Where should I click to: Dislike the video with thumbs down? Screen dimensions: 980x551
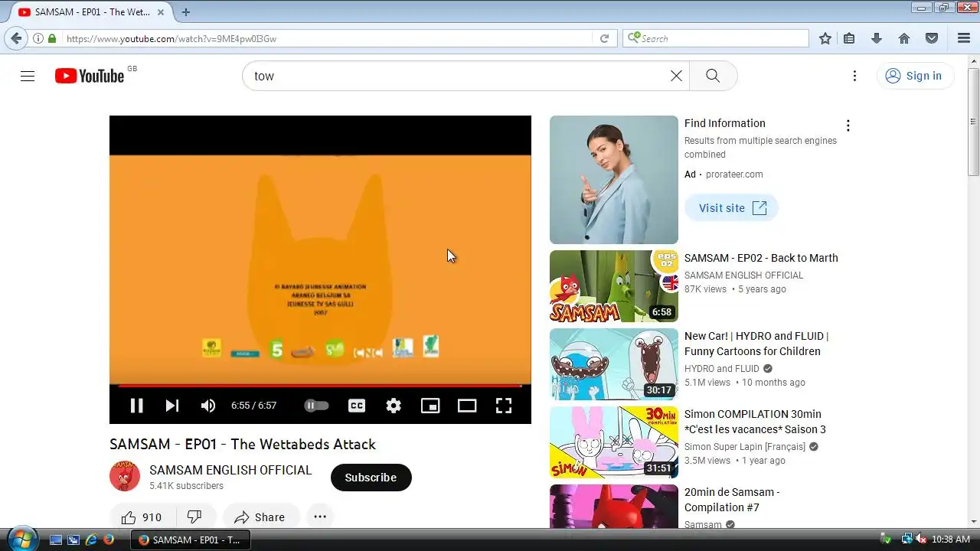[195, 517]
